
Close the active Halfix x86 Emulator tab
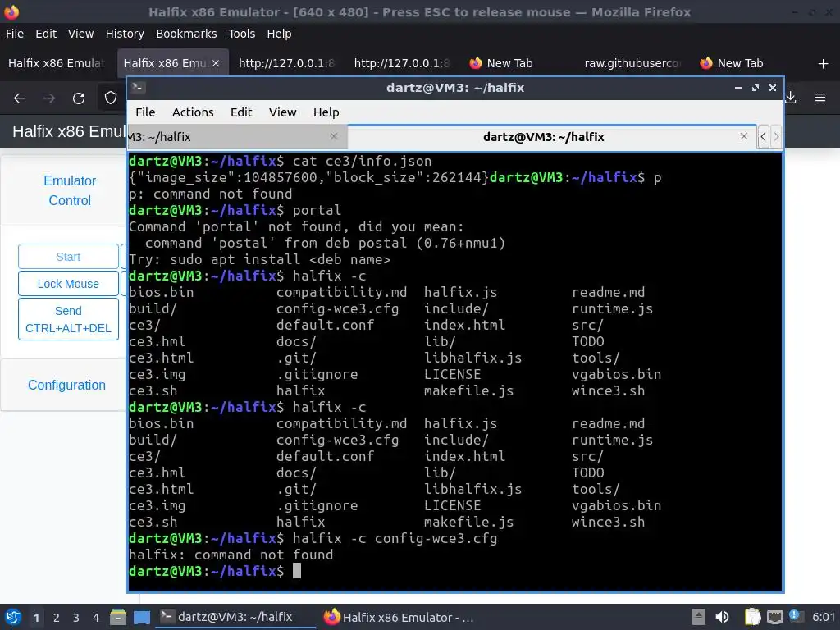click(216, 63)
